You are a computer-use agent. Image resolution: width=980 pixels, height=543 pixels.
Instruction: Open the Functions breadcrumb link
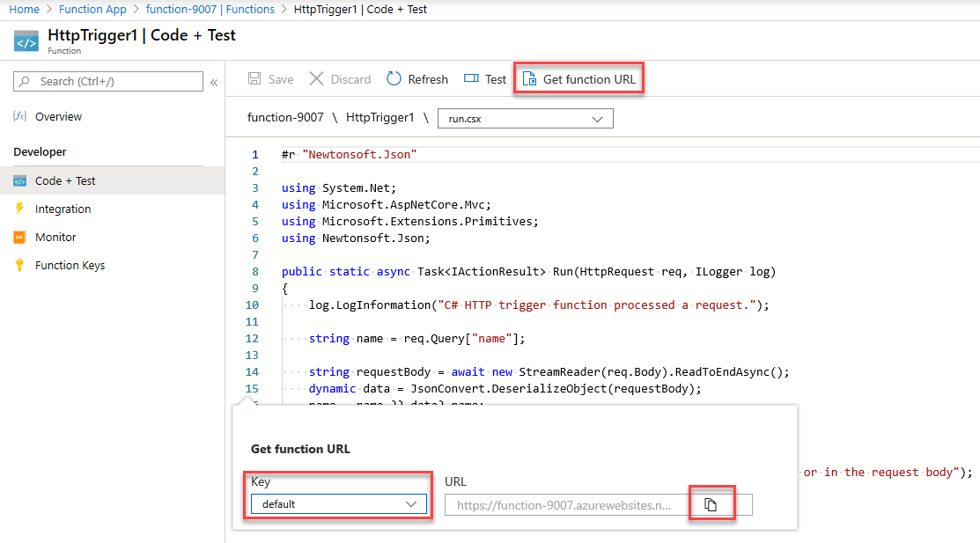(249, 9)
